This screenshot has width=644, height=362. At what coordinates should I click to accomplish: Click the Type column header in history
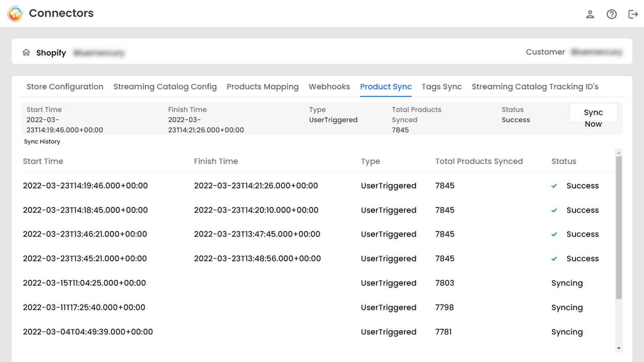coord(370,161)
